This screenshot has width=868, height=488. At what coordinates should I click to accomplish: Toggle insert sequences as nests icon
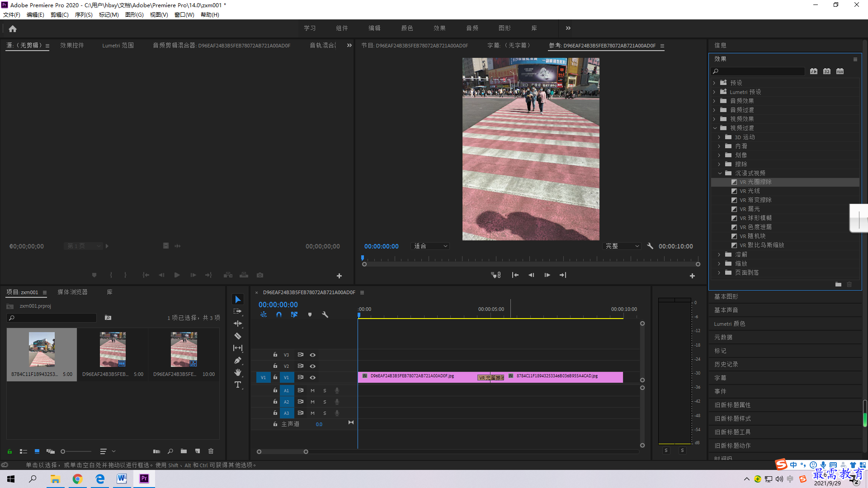(264, 314)
